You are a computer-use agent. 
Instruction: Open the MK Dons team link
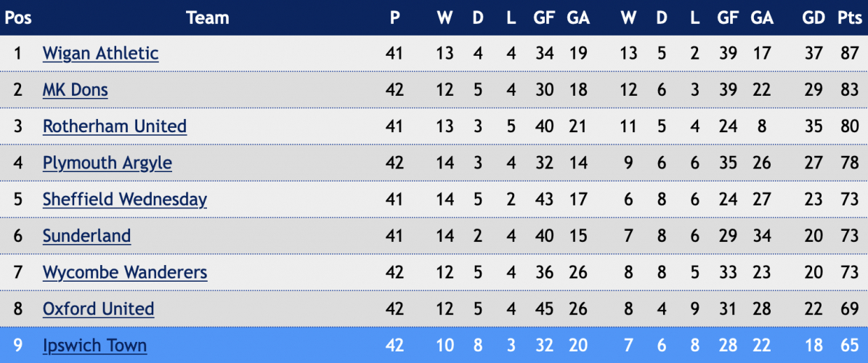(76, 89)
